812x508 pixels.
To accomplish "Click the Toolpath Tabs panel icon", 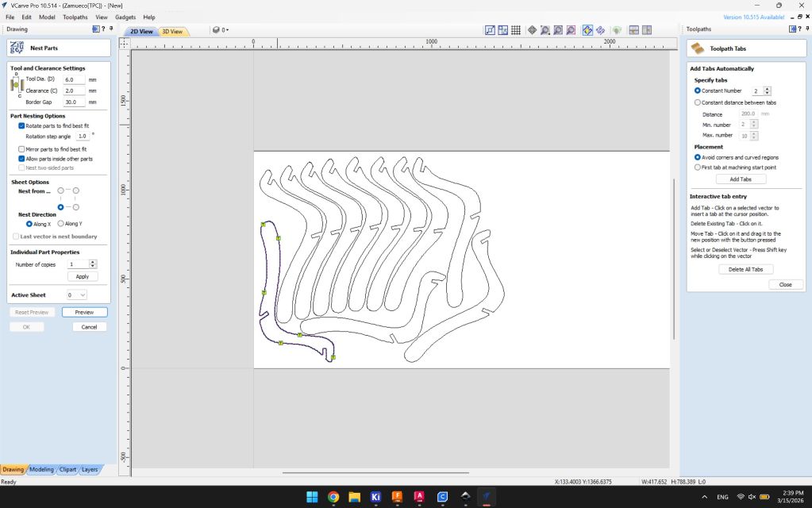I will (697, 48).
